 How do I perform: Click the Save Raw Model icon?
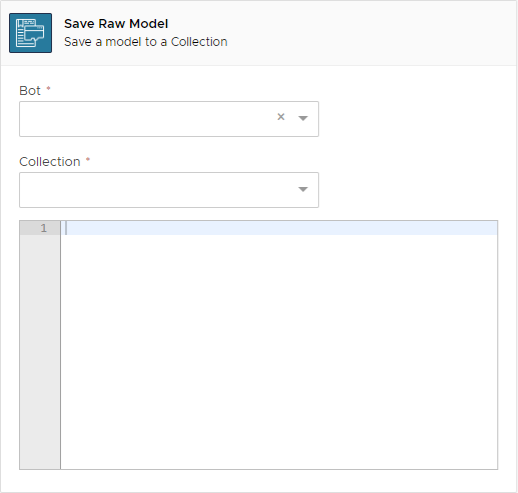[x=30, y=33]
